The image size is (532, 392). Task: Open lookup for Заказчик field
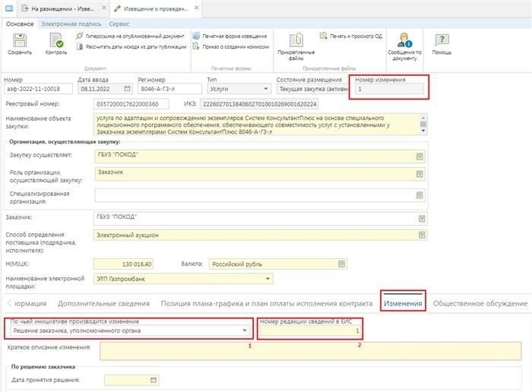pyautogui.click(x=422, y=219)
